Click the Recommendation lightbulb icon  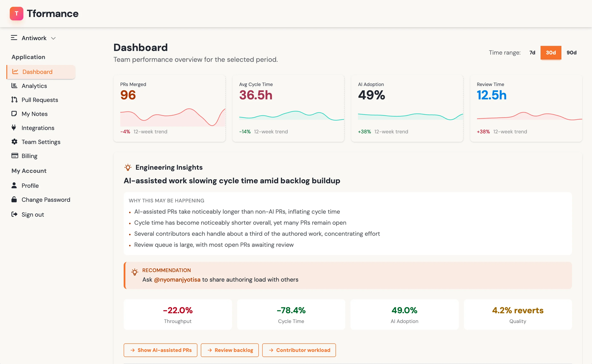click(135, 272)
